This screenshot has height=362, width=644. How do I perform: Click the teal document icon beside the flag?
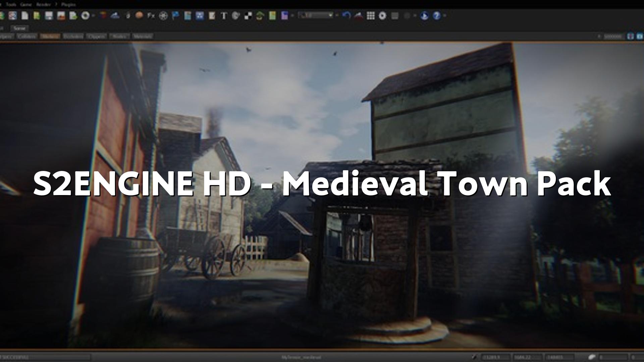187,15
